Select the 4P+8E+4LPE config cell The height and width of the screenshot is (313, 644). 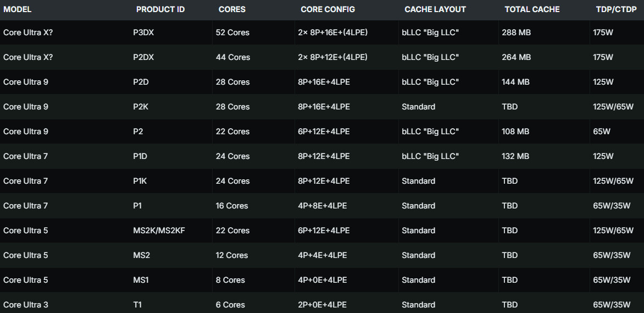pyautogui.click(x=323, y=206)
